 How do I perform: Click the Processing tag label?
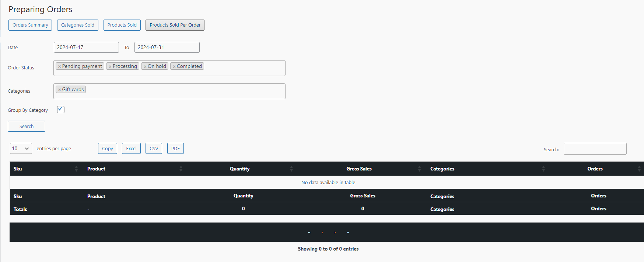click(x=125, y=66)
